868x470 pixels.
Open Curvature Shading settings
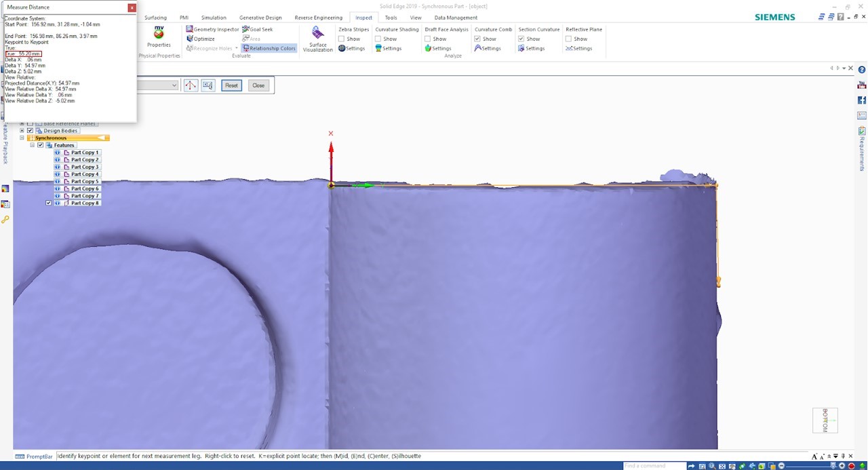(x=388, y=48)
